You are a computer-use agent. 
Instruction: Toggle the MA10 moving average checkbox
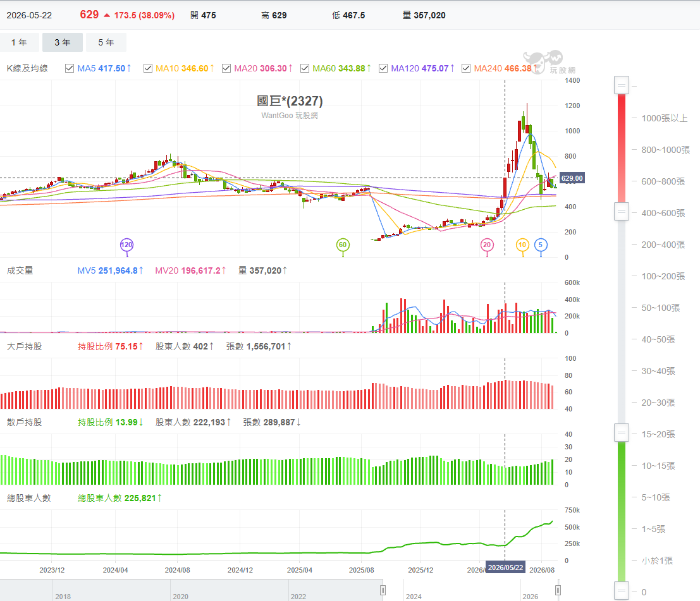pos(148,68)
